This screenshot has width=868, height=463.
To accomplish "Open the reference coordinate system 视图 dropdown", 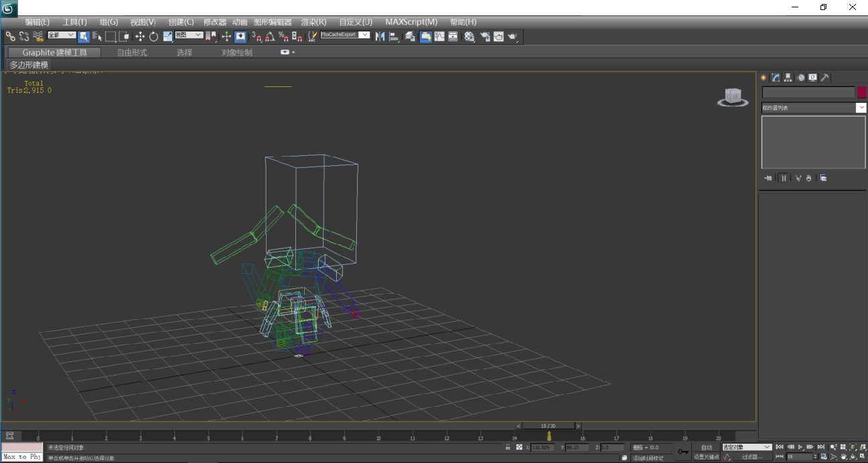I will coord(189,35).
